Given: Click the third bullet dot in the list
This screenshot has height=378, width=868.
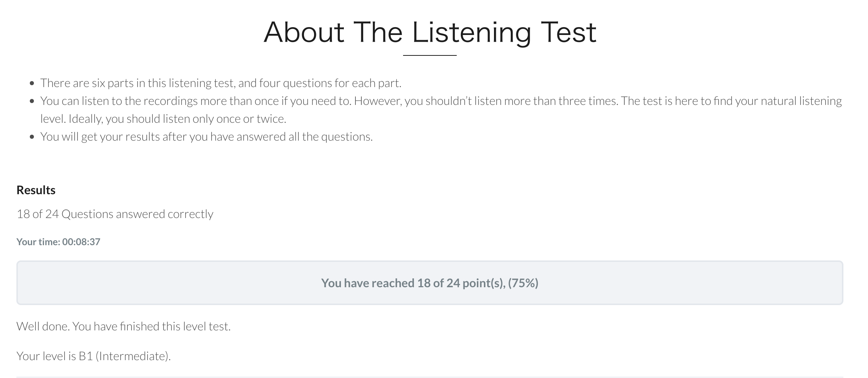Looking at the screenshot, I should [32, 137].
